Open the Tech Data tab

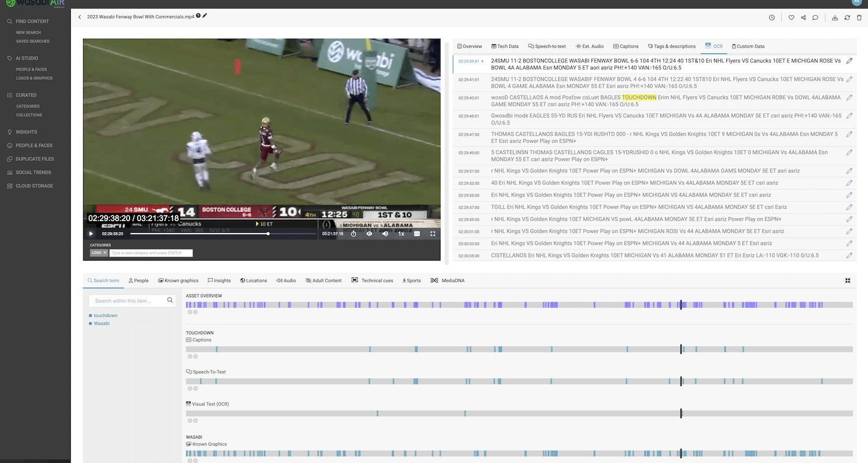click(x=505, y=46)
